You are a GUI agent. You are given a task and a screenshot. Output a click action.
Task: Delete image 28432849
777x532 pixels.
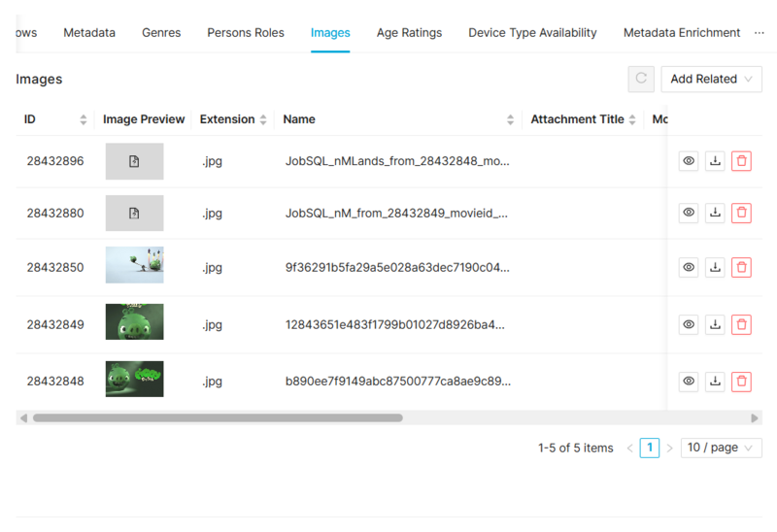[741, 324]
